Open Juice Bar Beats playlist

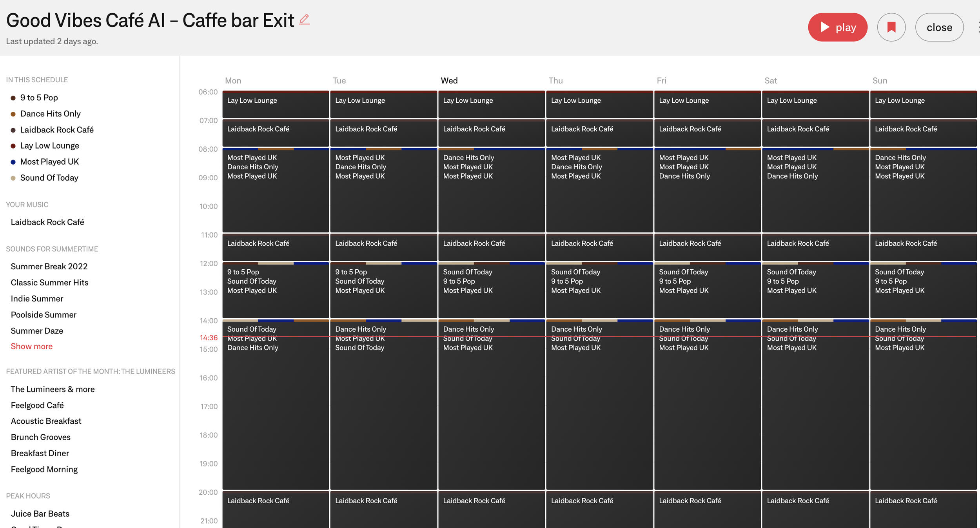point(40,513)
